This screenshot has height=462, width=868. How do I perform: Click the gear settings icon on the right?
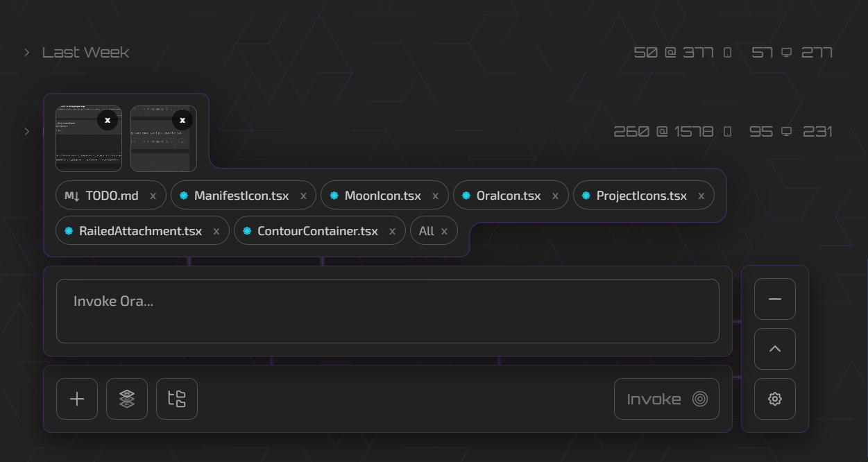774,398
